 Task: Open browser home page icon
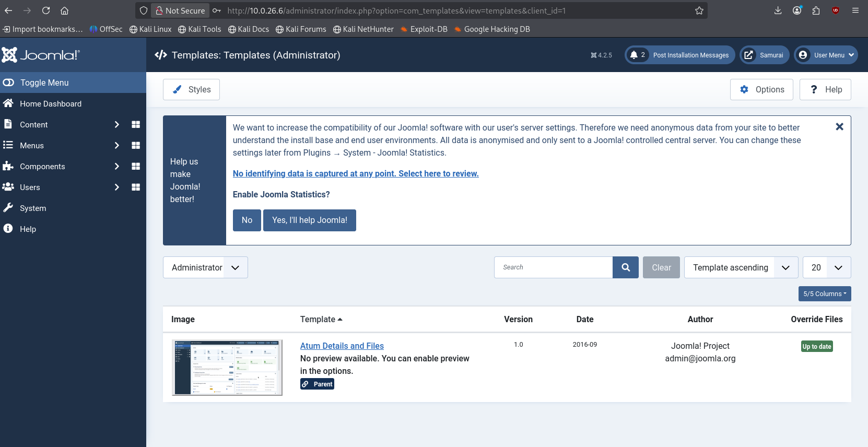pyautogui.click(x=65, y=10)
